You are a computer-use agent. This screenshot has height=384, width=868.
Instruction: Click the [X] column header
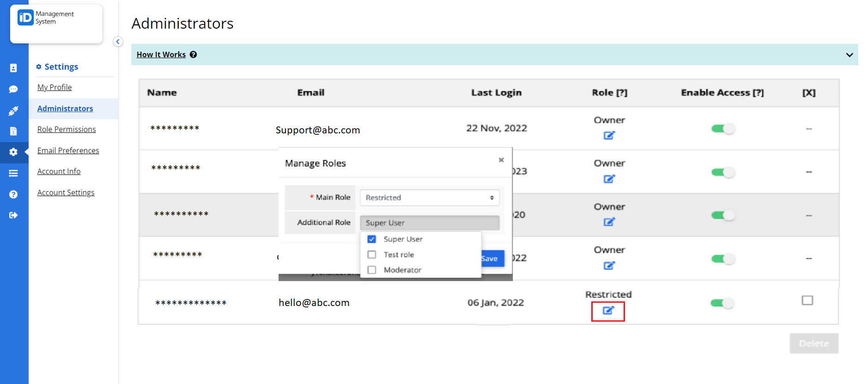point(809,93)
